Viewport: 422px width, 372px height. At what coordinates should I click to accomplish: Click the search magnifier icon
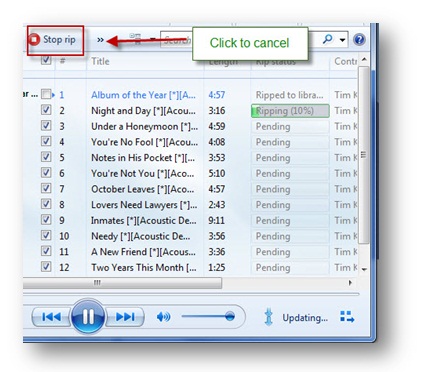pyautogui.click(x=328, y=39)
